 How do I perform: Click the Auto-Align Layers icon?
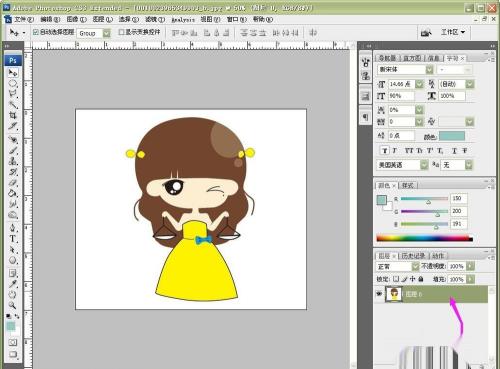(313, 33)
